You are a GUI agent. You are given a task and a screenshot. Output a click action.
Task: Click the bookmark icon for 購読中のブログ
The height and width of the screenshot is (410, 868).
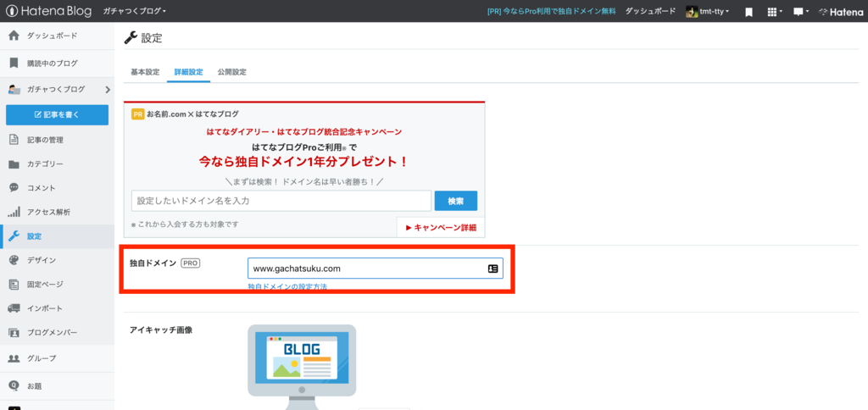[14, 63]
